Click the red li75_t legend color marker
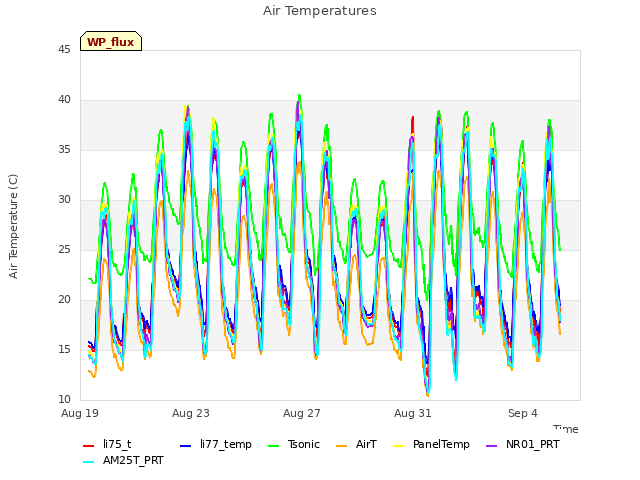640x480 pixels. click(89, 445)
